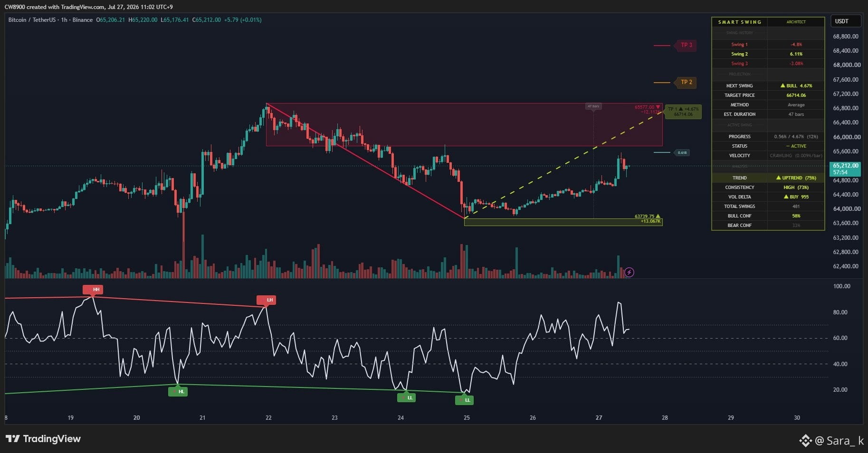Click the Swing 1 value -4.8%

796,45
